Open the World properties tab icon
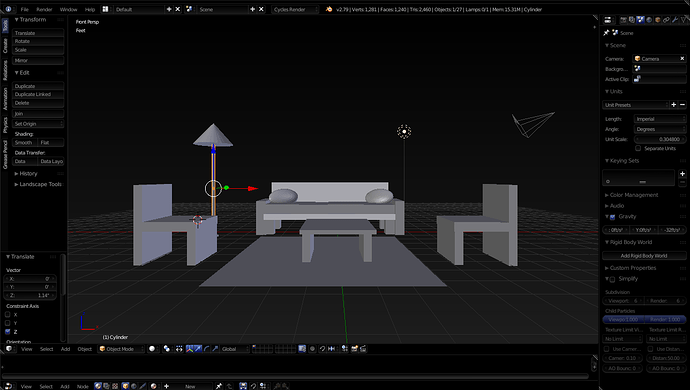Image resolution: width=690 pixels, height=390 pixels. click(x=649, y=20)
